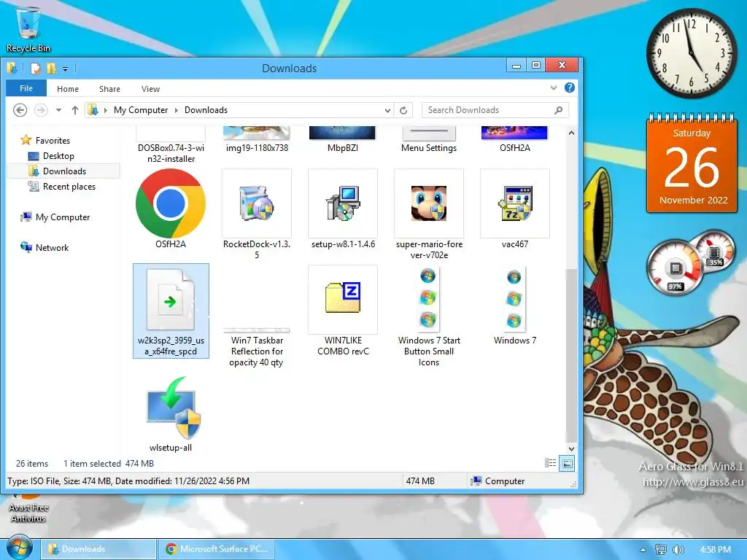The width and height of the screenshot is (747, 560).
Task: Select Downloads in navigation pane
Action: (64, 171)
